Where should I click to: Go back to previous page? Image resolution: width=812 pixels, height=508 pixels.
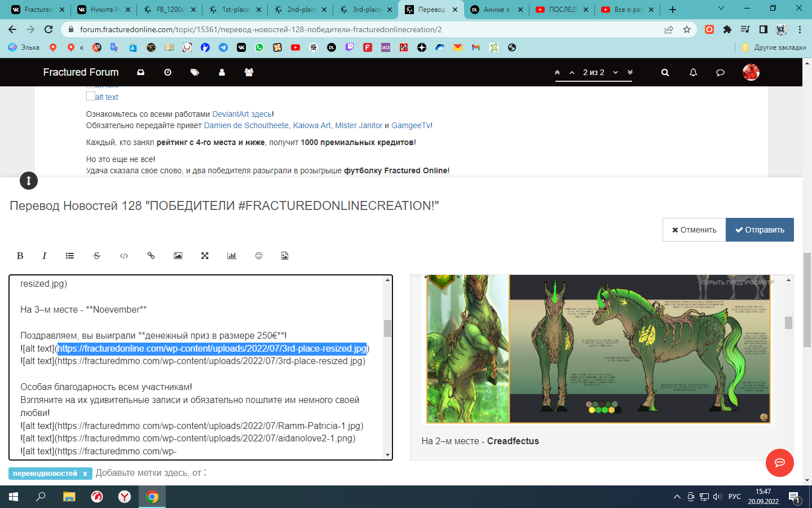(x=12, y=29)
